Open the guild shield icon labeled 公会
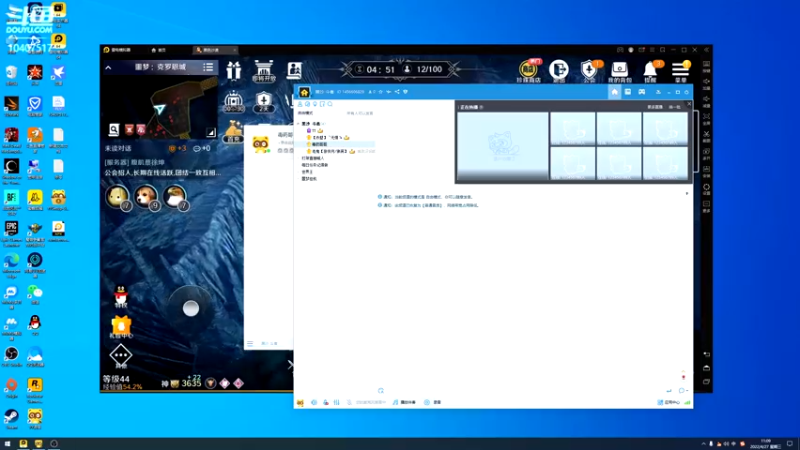 [x=589, y=71]
